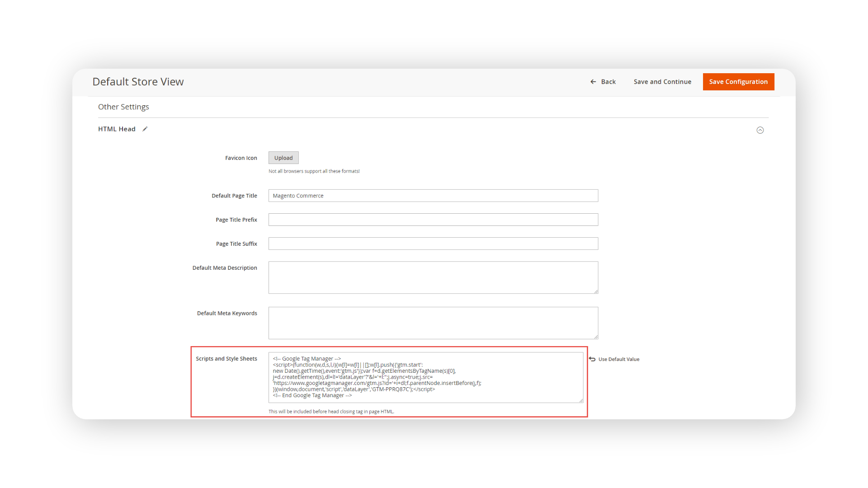This screenshot has width=868, height=488.
Task: Click the Default Page Title label
Action: coord(234,196)
